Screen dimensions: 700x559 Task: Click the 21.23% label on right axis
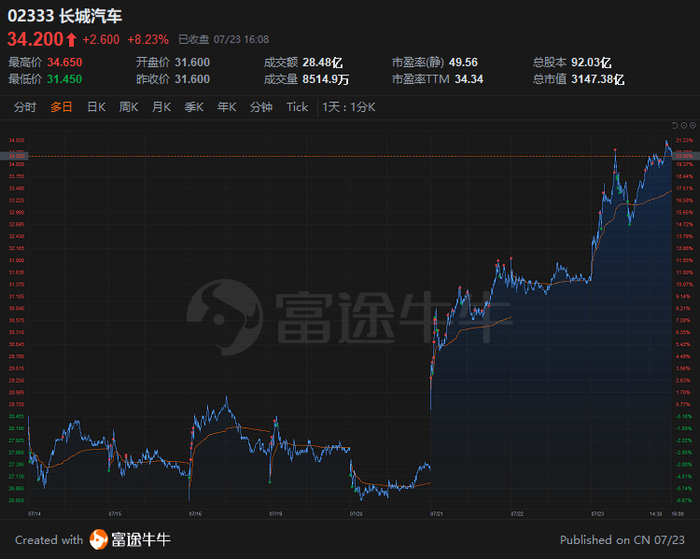pyautogui.click(x=685, y=140)
